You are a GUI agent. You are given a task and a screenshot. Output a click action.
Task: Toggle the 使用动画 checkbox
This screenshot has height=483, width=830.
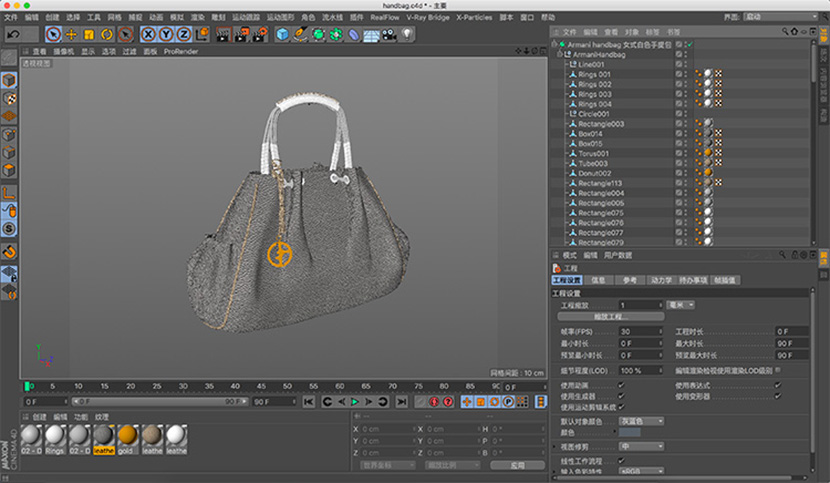621,385
